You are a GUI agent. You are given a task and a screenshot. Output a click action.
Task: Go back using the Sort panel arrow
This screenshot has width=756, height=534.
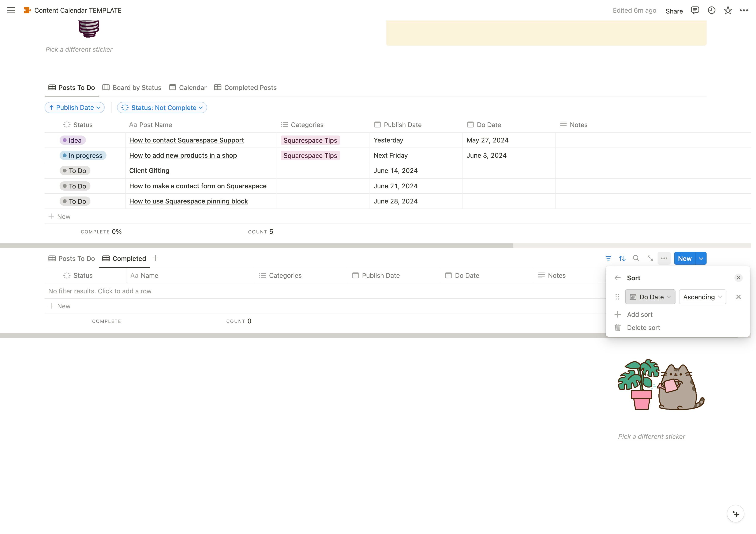[x=617, y=278]
